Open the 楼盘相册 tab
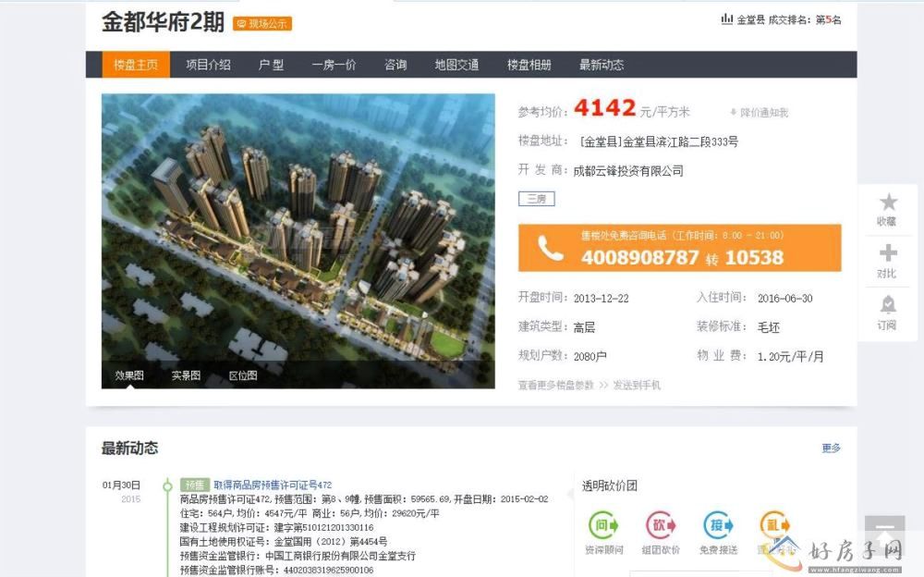Screen dimensions: 924x577 tap(529, 65)
